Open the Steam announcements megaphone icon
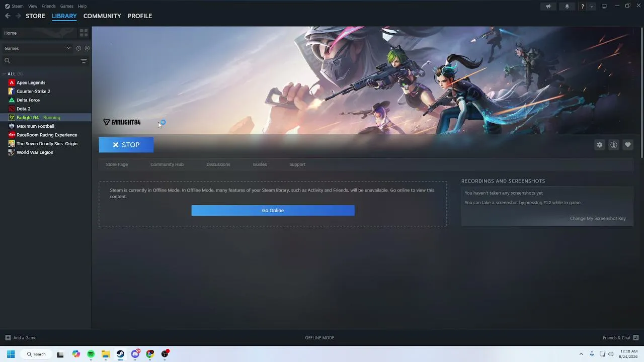The image size is (644, 362). click(548, 7)
